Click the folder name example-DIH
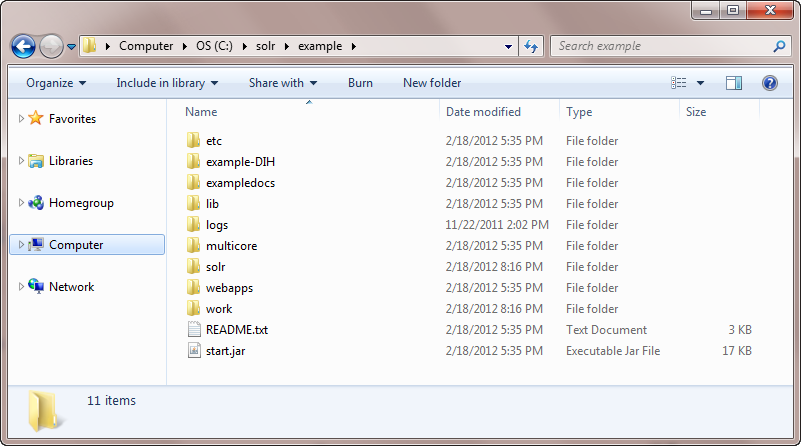Viewport: 801px width, 446px height. [240, 162]
